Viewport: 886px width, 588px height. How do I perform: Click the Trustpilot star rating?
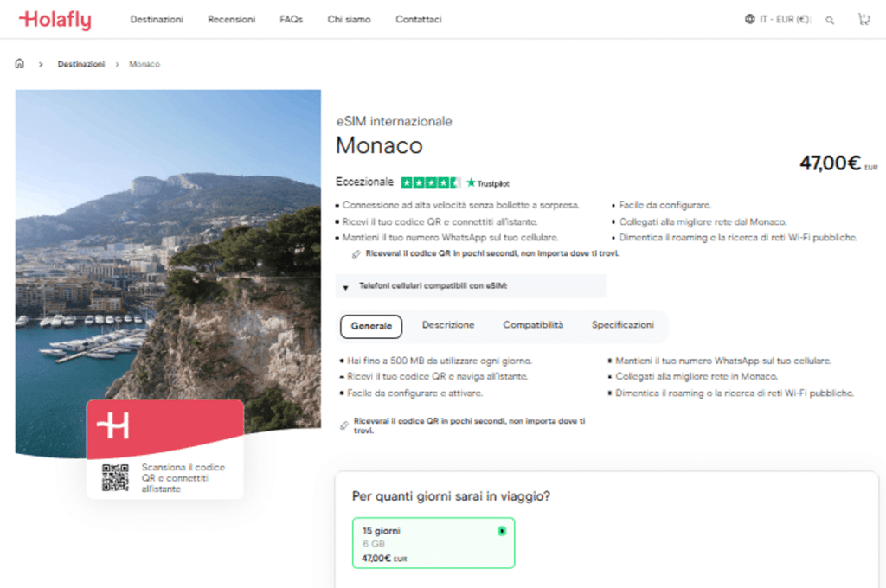click(431, 182)
